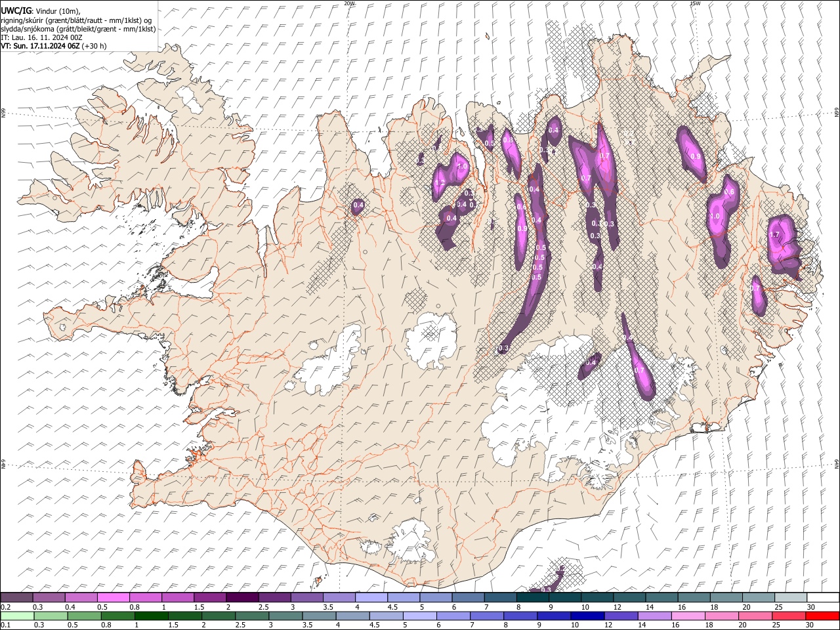
Task: Click the 'slydda/snjókoma' legend description line
Action: (x=78, y=29)
